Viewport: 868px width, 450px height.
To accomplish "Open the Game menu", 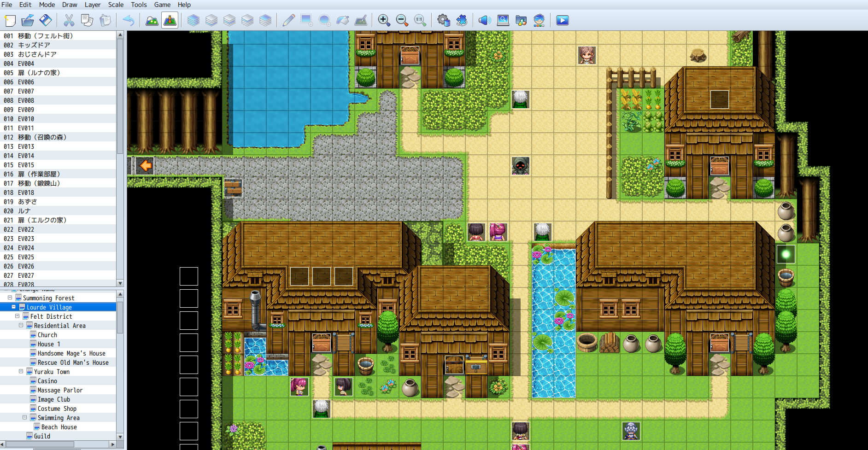I will 162,5.
